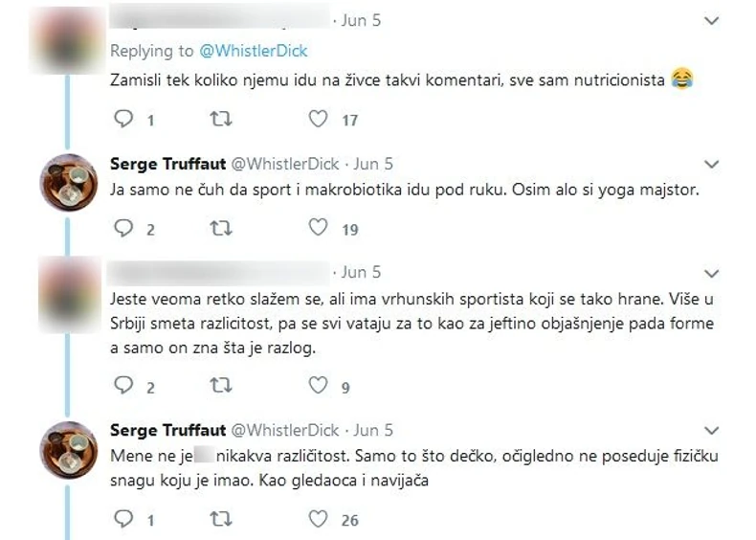Retweet the nutricionista comment tweet
Viewport: 756px width, 540px height.
[221, 120]
